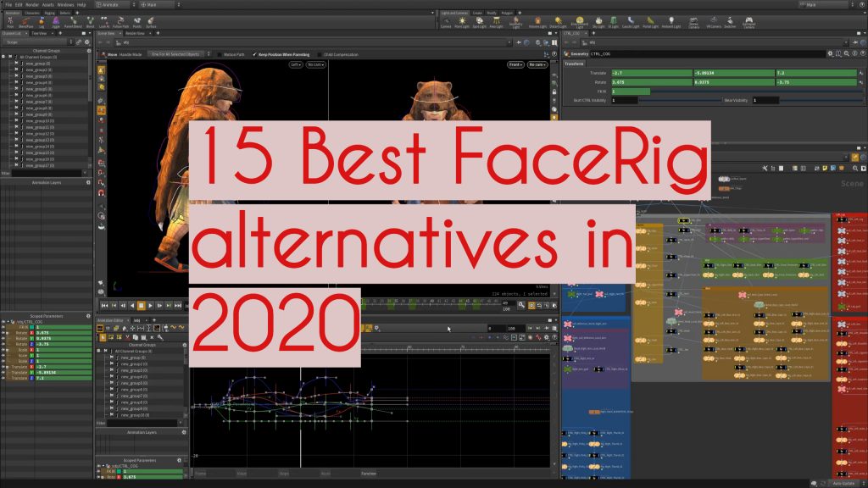The image size is (868, 488).
Task: Add a Point Light from the shelf
Action: (462, 23)
